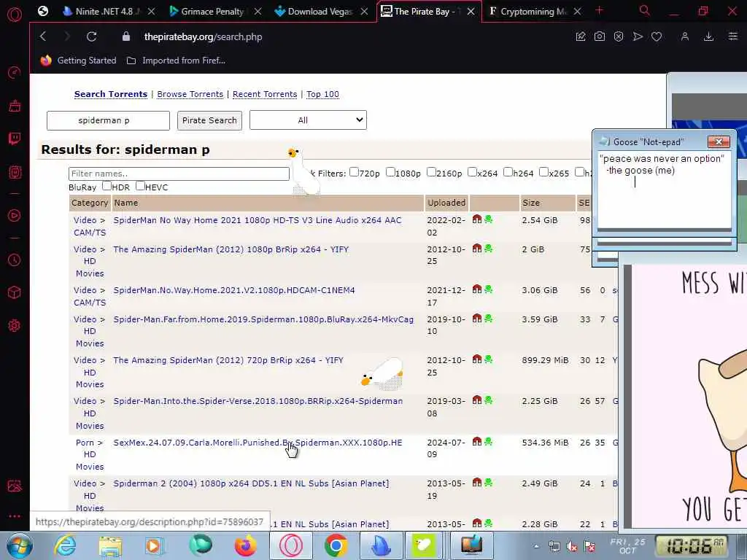Open Into the Spider-Verse 2018 torrent
The image size is (747, 560).
258,401
